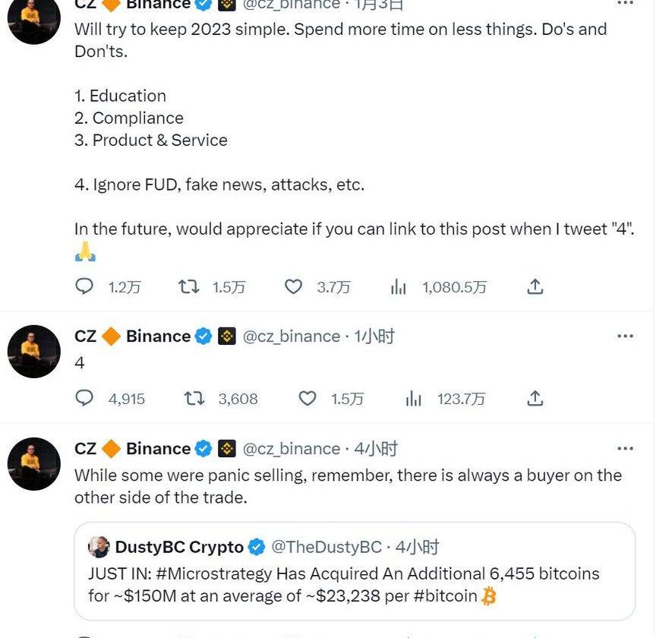
Task: Click the Binance badge icon on panic selling tweet
Action: [x=227, y=449]
